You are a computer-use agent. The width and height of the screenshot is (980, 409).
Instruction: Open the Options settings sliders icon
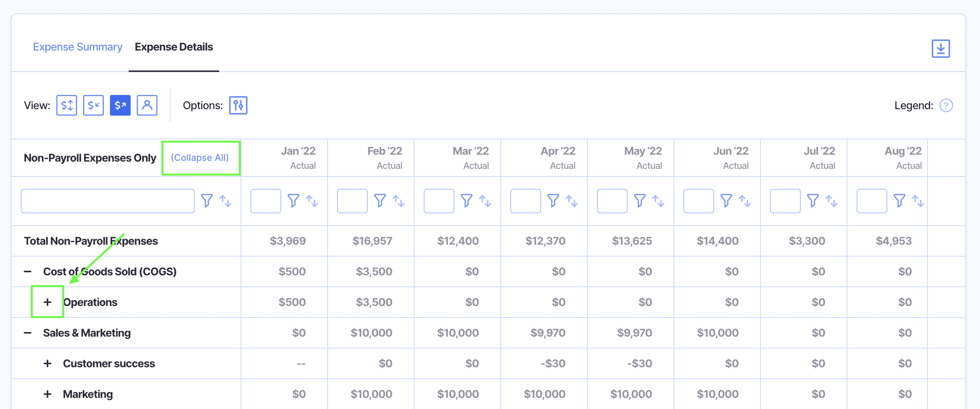tap(238, 105)
